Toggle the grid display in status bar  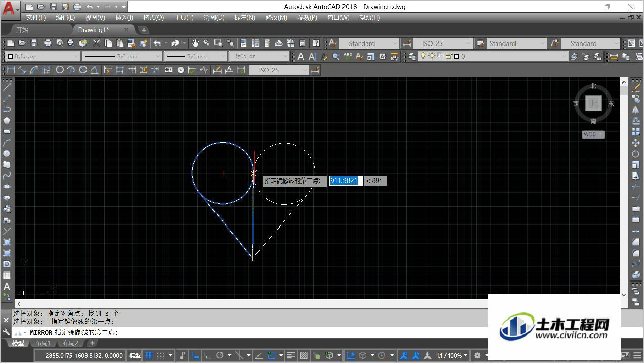149,355
